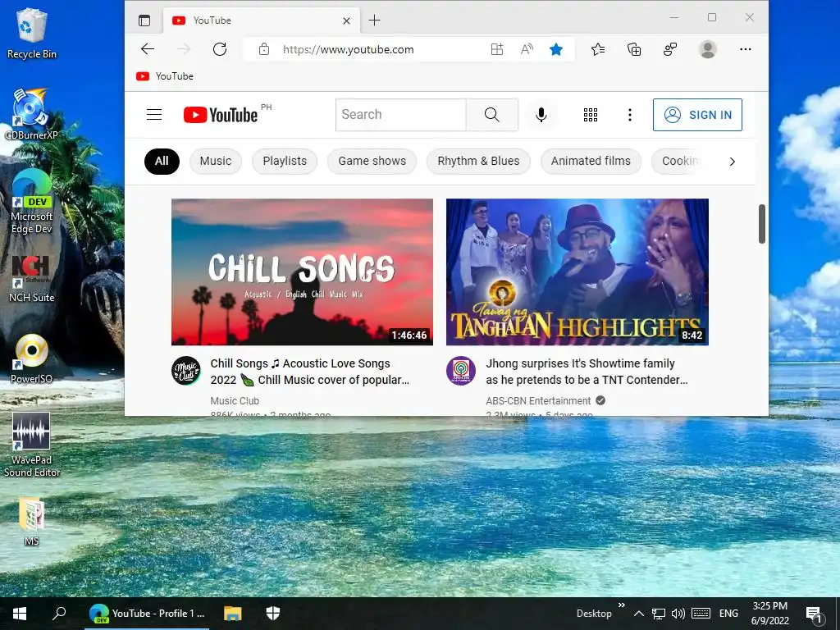
Task: Click YouTube - Profile 1 taskbar button
Action: pos(148,614)
